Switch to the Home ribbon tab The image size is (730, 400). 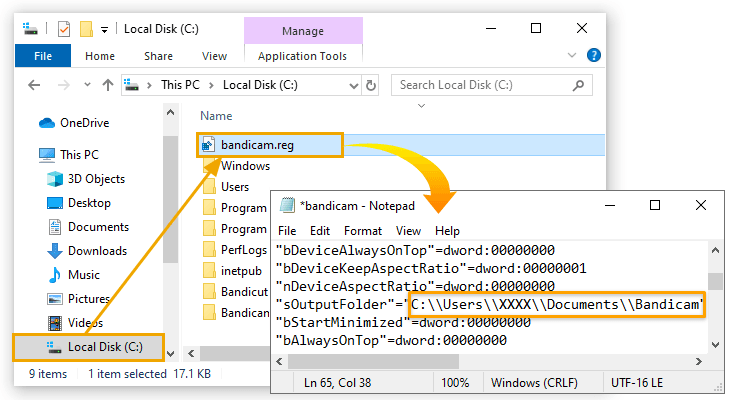[100, 56]
